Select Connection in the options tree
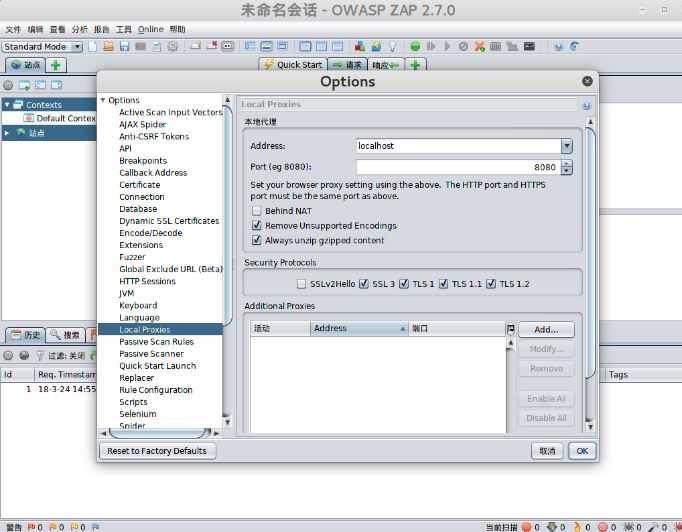The width and height of the screenshot is (682, 532). tap(142, 197)
